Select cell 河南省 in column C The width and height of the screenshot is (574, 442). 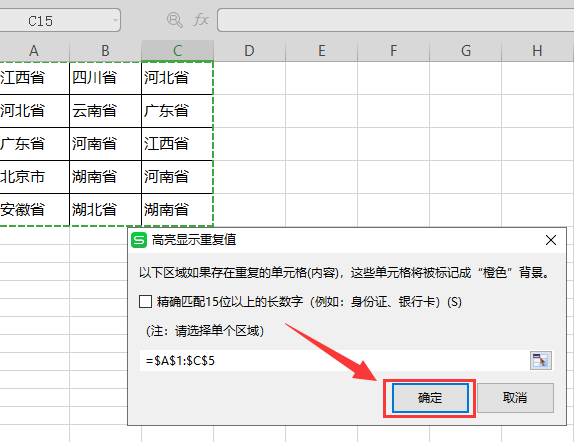point(177,177)
